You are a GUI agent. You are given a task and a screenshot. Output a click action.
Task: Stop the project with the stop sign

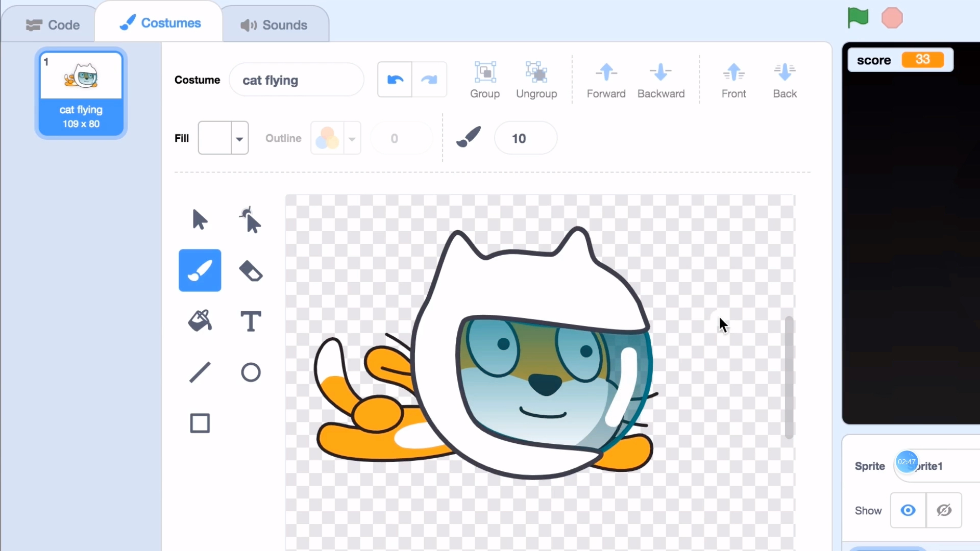[x=892, y=17]
